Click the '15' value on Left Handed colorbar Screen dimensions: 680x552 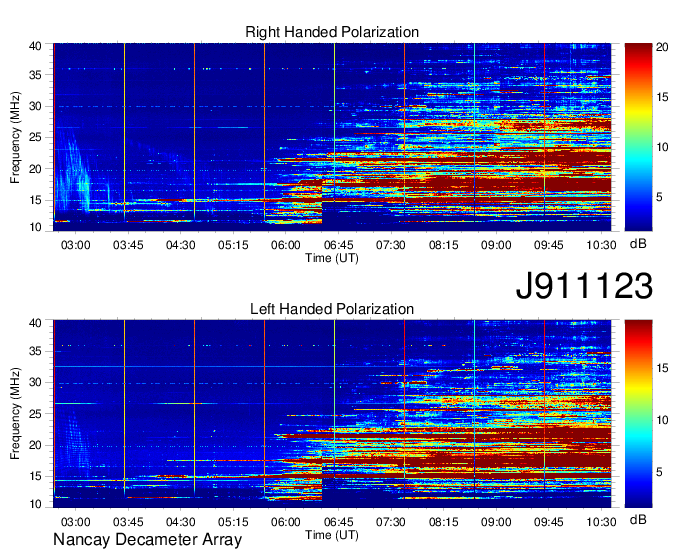(662, 368)
